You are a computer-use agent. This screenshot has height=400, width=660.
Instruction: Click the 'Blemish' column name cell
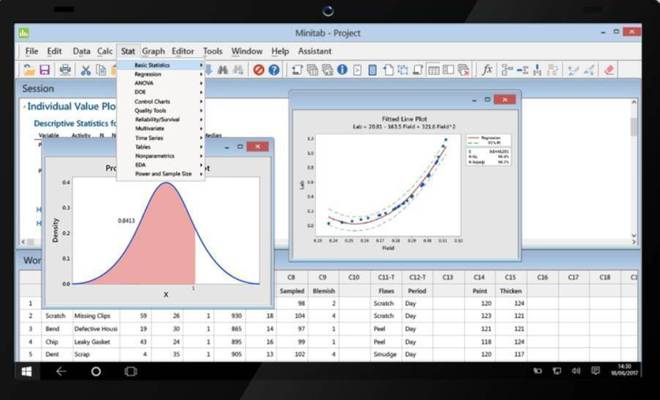click(323, 291)
